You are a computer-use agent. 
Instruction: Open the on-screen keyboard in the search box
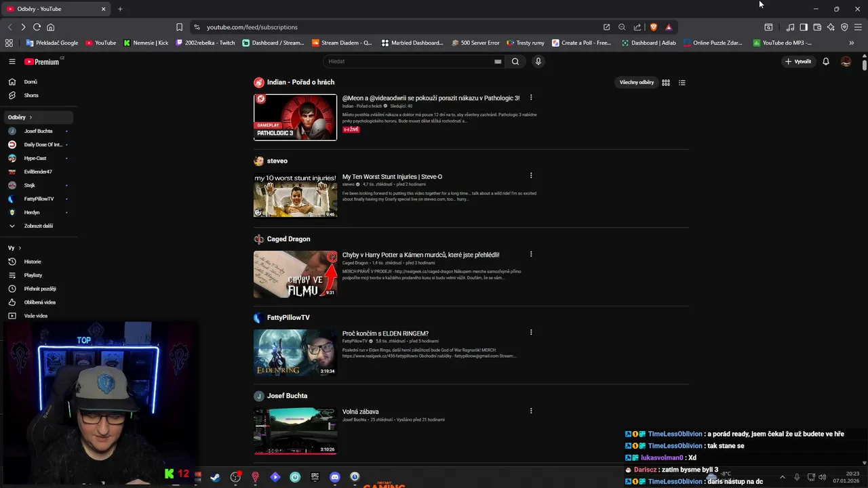click(498, 61)
